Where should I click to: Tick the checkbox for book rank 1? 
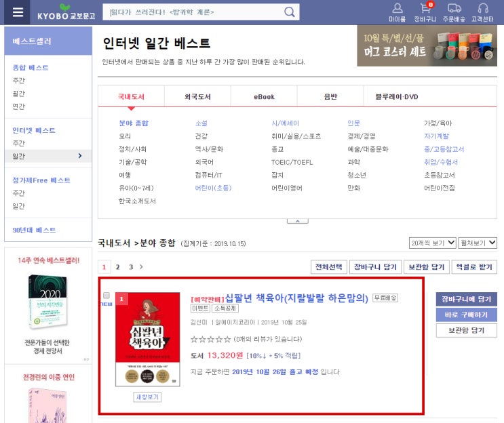point(106,295)
